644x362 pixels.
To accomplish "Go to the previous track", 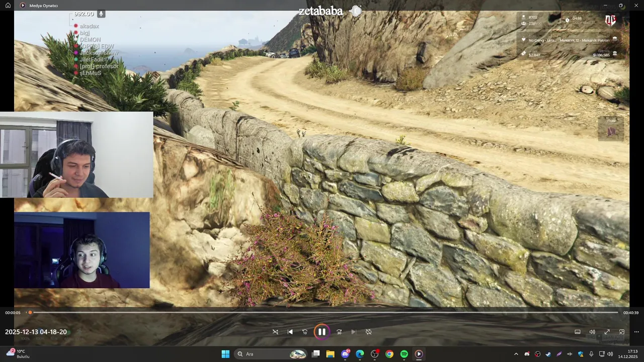I will point(290,332).
